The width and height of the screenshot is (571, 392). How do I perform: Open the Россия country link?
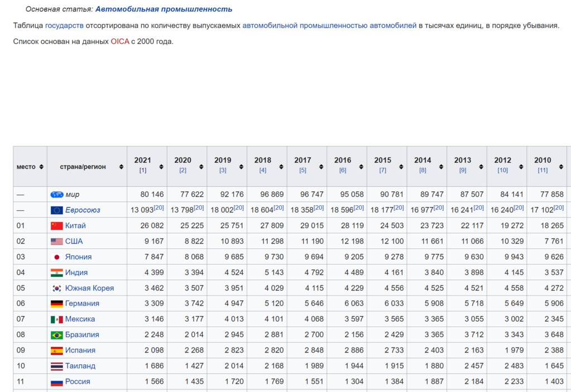(78, 382)
